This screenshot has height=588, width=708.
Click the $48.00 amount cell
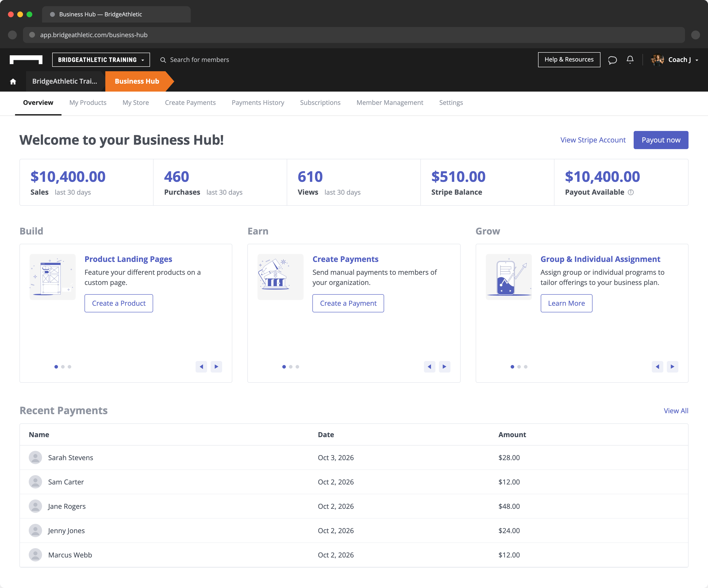(x=509, y=506)
